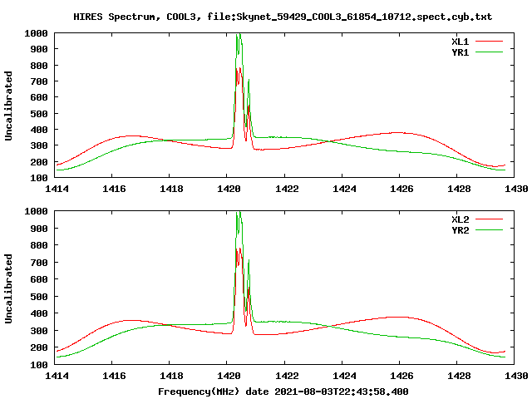Click the 100 y-axis label of top plot
Viewport: 532px width, 399px height.
[39, 178]
